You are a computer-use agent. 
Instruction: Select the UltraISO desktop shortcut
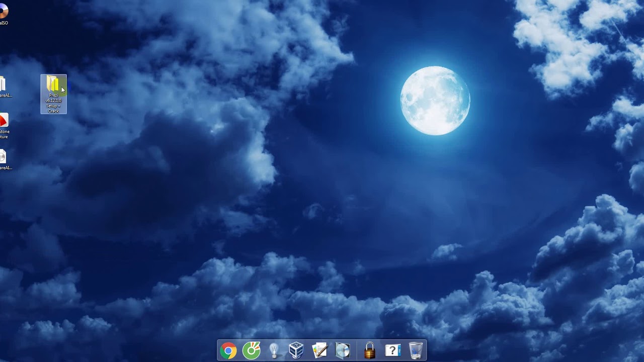(x=4, y=14)
